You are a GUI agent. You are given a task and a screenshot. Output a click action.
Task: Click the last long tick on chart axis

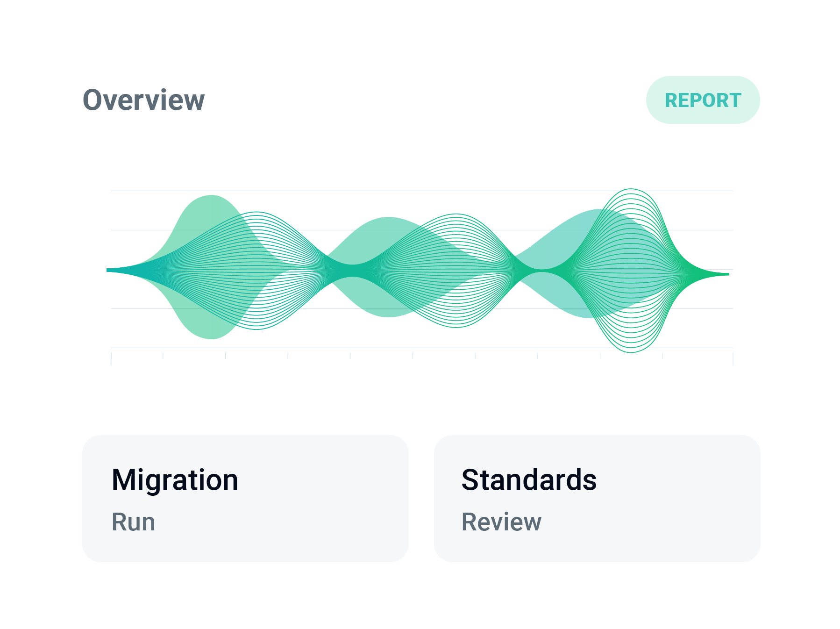pyautogui.click(x=733, y=359)
